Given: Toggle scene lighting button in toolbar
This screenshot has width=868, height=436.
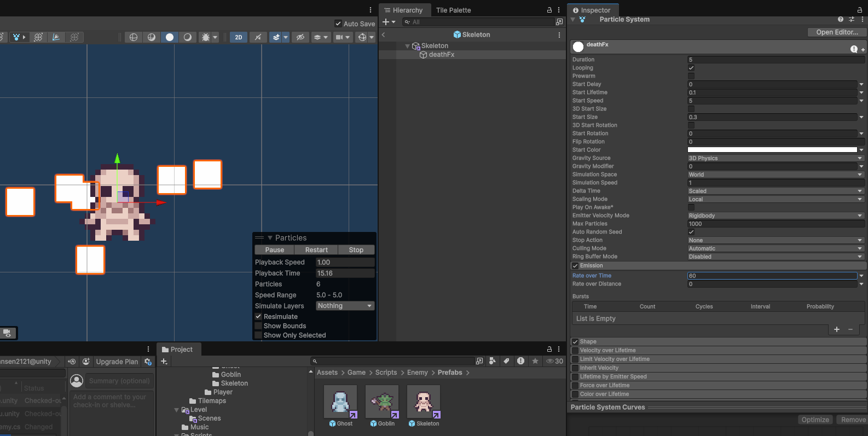Looking at the screenshot, I should pyautogui.click(x=258, y=37).
